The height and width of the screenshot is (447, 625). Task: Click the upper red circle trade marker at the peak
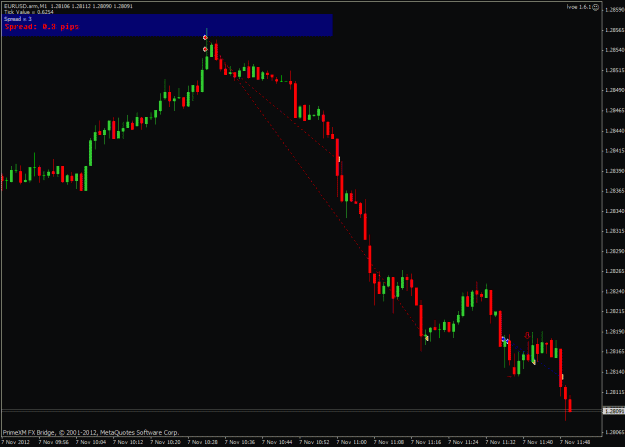pos(205,37)
